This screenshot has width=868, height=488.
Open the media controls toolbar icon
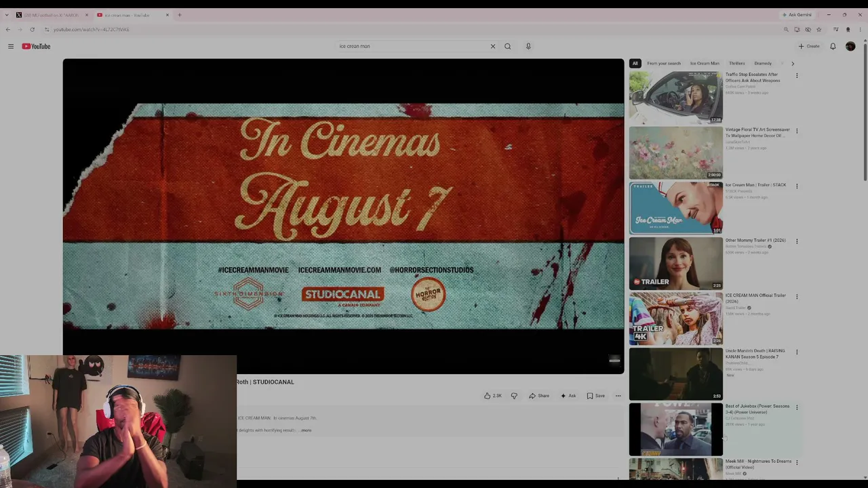835,29
